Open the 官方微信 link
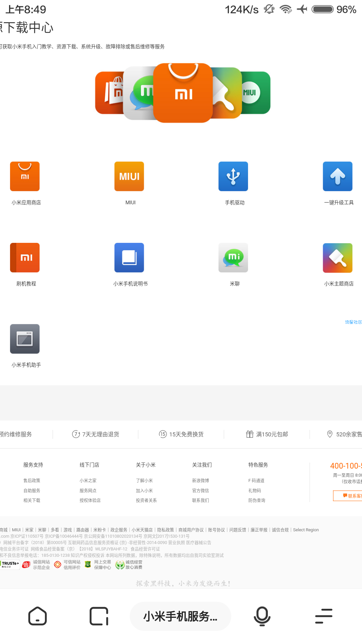 pyautogui.click(x=201, y=490)
